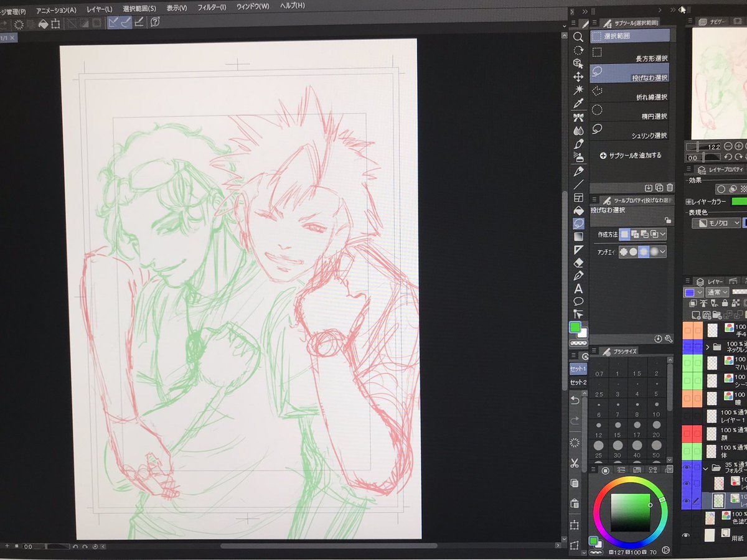
Task: Select the magnifier Zoom tool
Action: pos(578,37)
